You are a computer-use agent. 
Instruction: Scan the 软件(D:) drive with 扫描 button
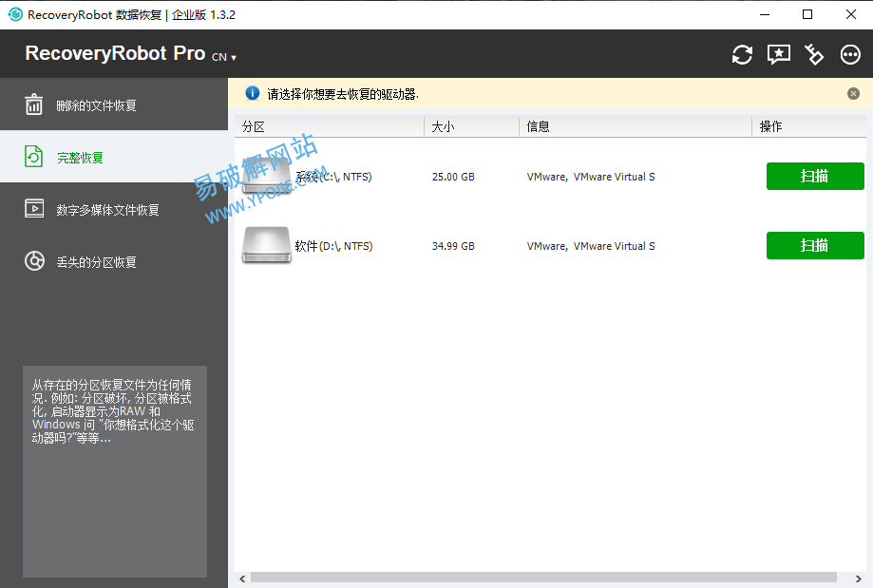tap(814, 245)
